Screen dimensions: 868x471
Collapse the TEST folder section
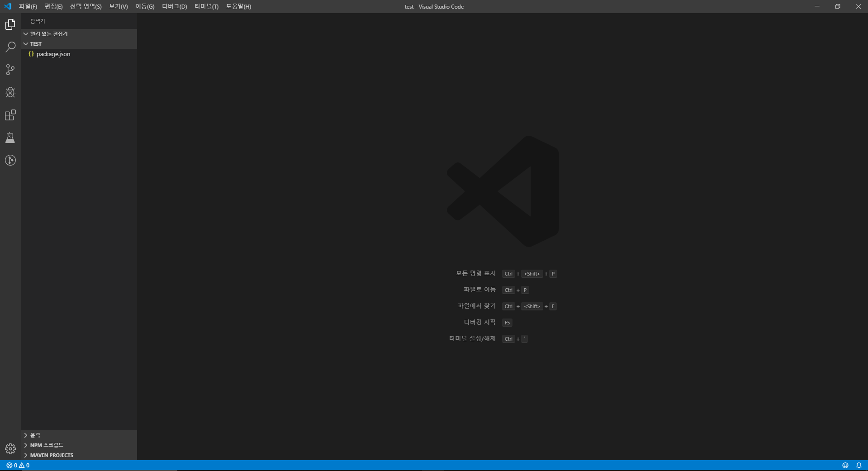coord(79,44)
